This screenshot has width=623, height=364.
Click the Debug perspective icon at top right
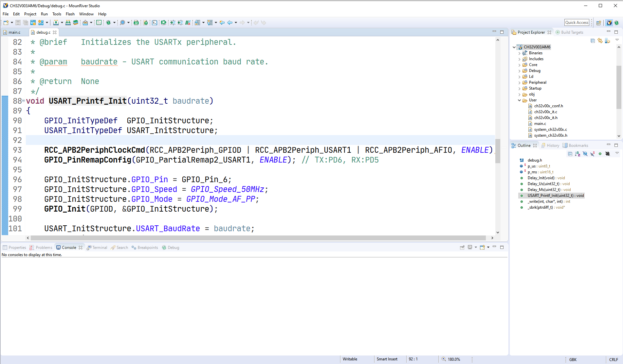point(616,23)
